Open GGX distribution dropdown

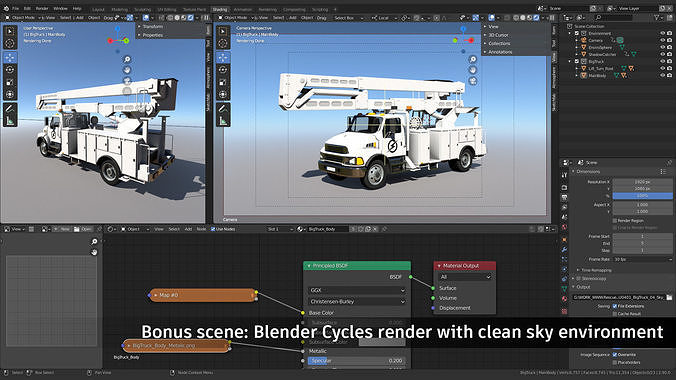357,290
